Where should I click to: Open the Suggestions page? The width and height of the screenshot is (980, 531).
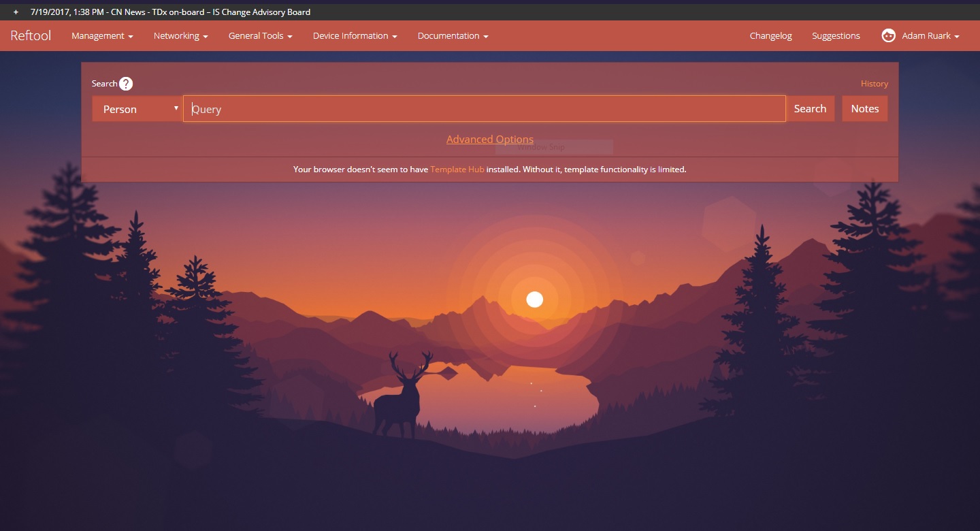coord(836,36)
